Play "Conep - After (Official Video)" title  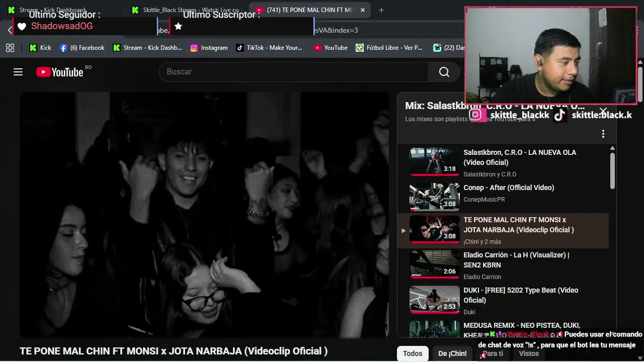(509, 188)
